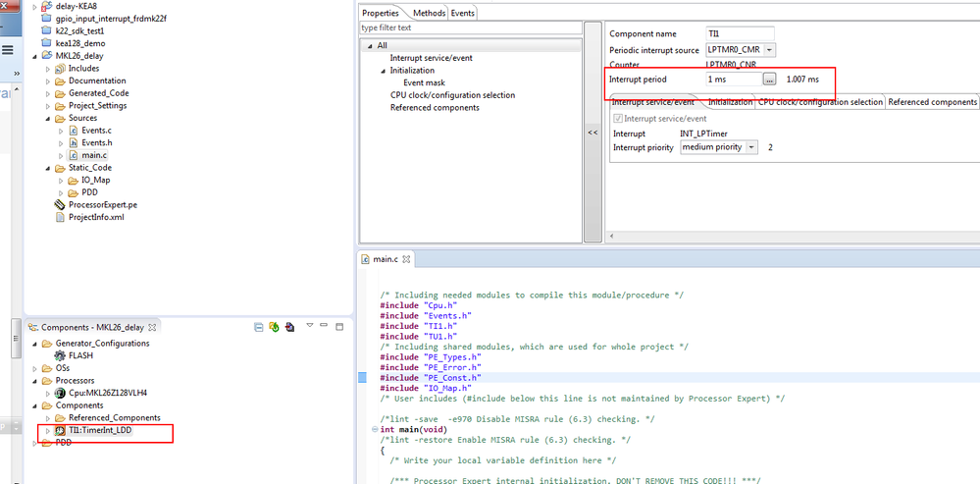The height and width of the screenshot is (484, 980).
Task: Click the << collapse panel button
Action: point(593,133)
